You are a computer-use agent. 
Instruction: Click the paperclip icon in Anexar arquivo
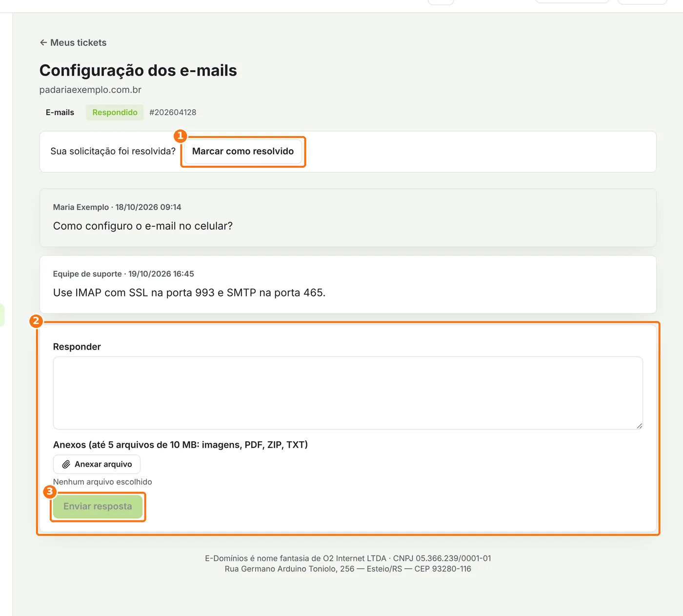coord(66,464)
